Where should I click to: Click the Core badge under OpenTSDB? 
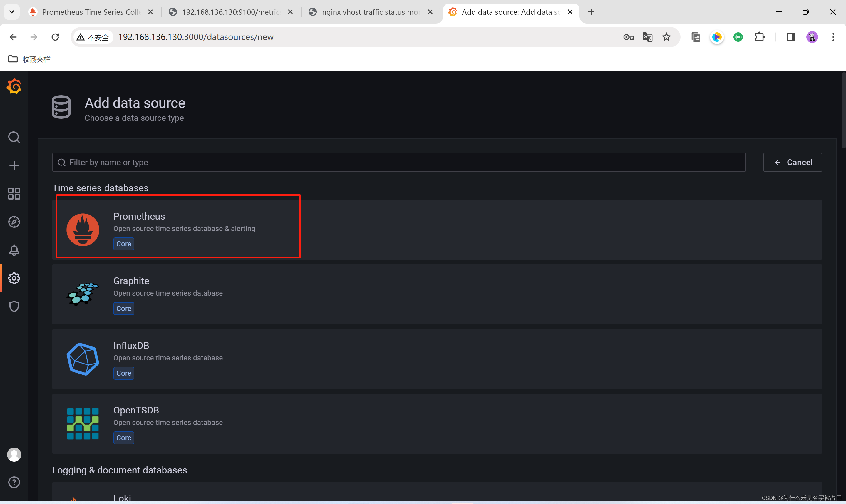pyautogui.click(x=124, y=438)
